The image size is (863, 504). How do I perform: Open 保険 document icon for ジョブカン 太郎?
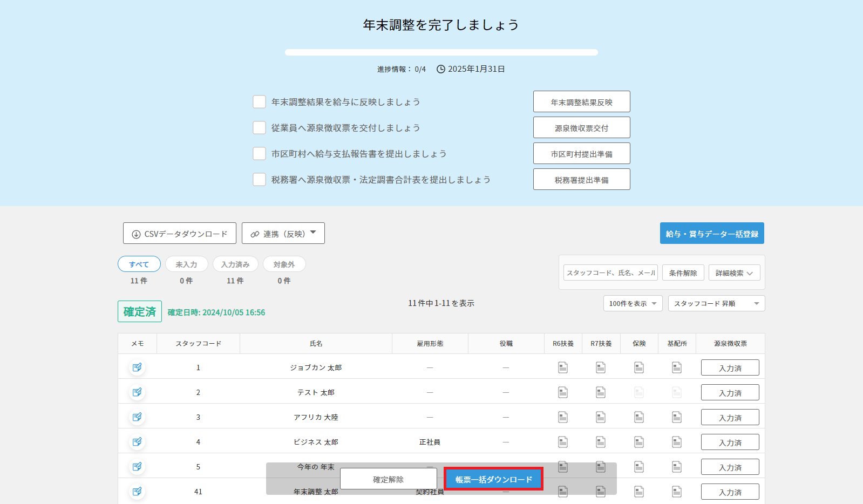[639, 367]
